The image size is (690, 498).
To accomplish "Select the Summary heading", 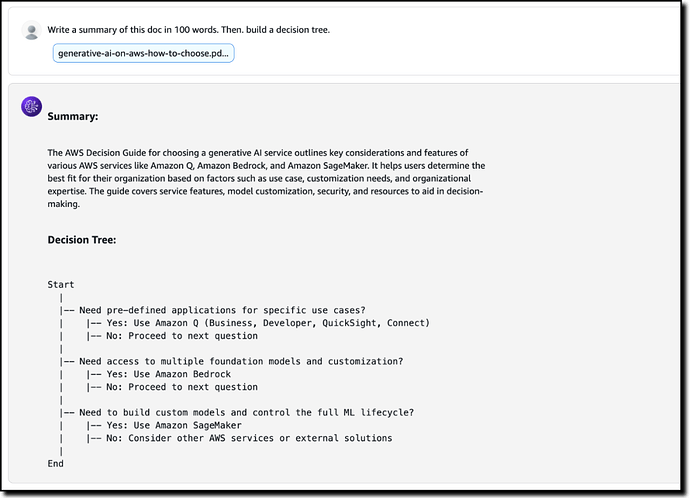I will point(73,117).
